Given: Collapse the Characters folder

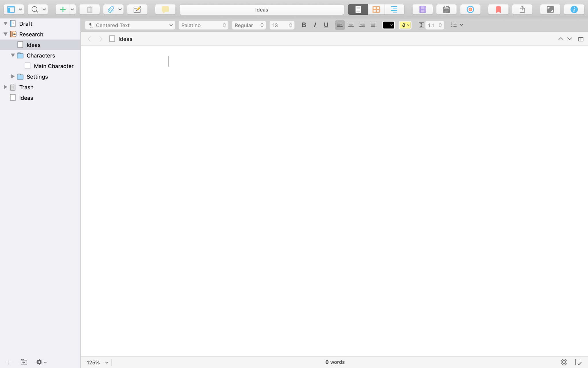Looking at the screenshot, I should 13,55.
